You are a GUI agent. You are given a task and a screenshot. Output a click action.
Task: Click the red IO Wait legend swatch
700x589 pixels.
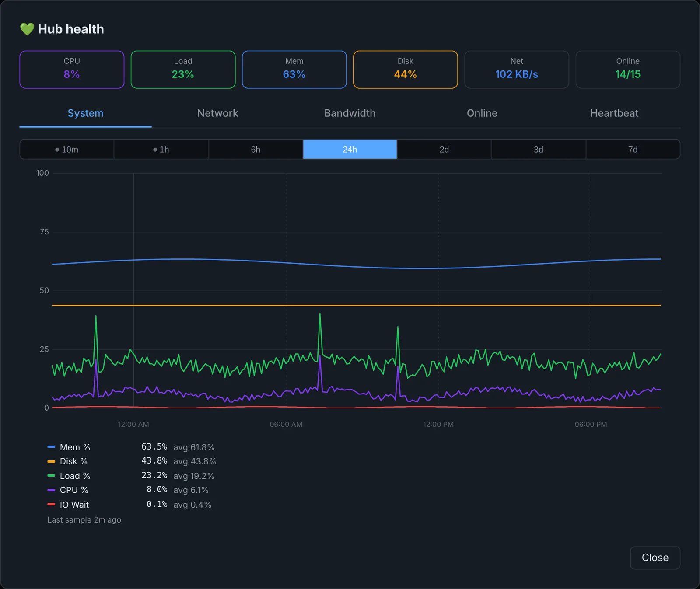click(51, 505)
